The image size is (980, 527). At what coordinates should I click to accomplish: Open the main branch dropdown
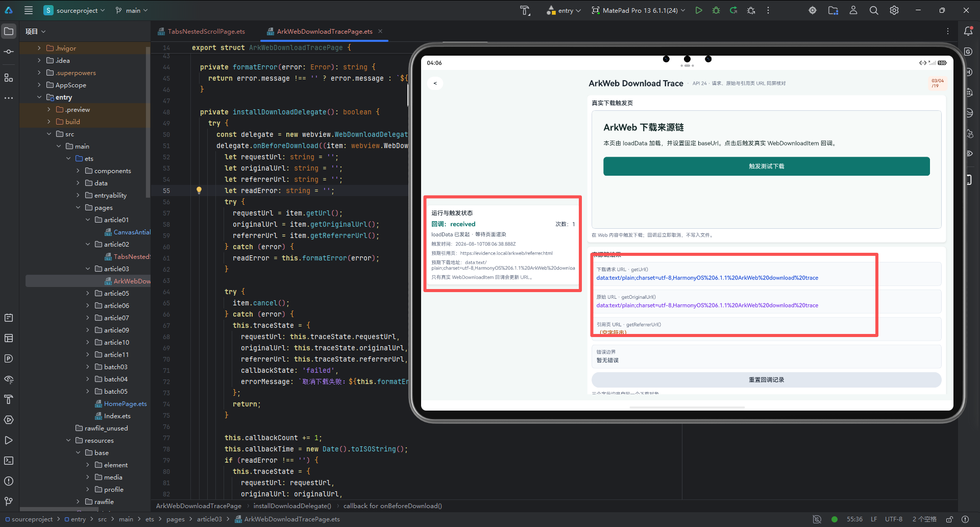(x=132, y=10)
